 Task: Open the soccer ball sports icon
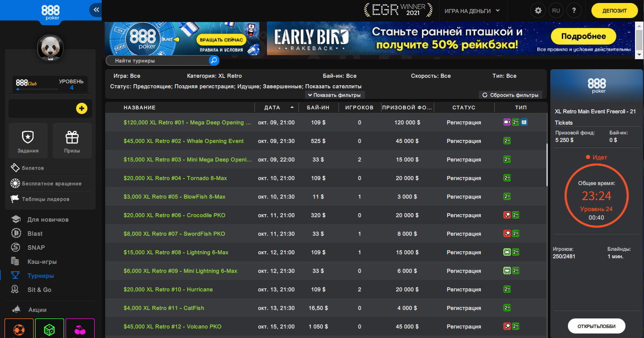19,328
